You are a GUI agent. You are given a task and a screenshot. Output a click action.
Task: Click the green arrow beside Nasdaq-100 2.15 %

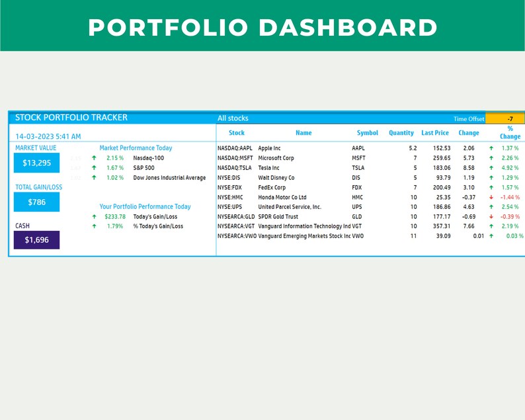pyautogui.click(x=94, y=158)
